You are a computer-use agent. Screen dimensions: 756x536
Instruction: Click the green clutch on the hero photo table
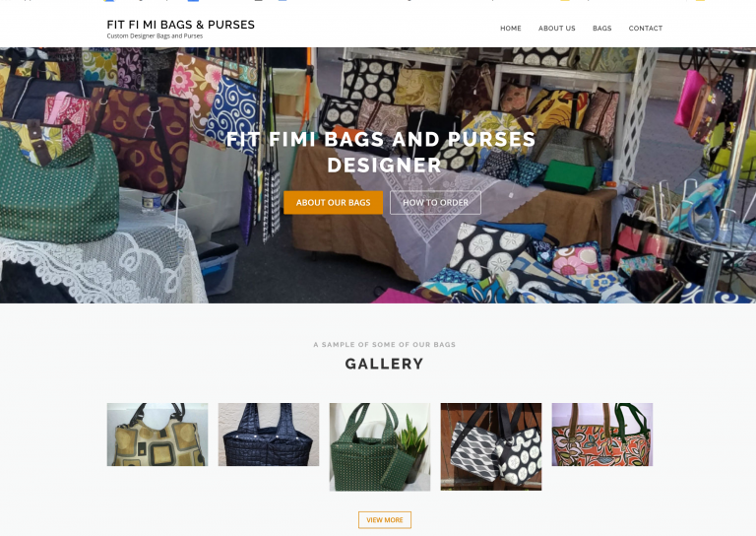[569, 176]
